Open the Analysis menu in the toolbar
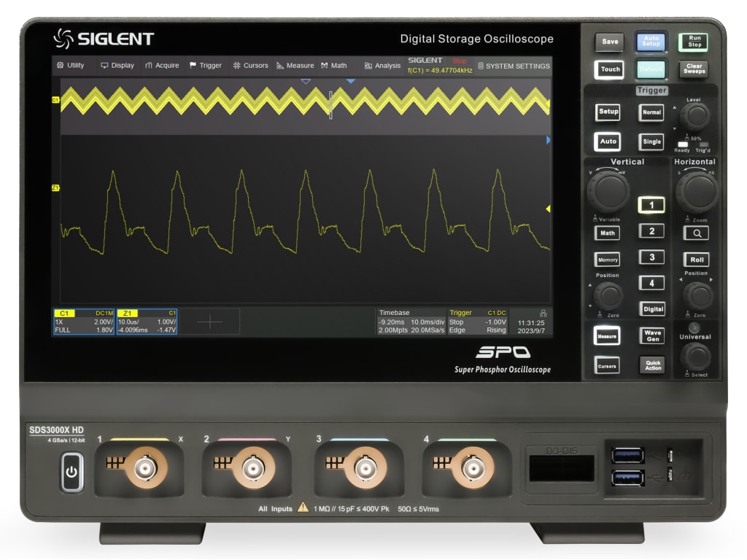The image size is (747, 560). 382,65
